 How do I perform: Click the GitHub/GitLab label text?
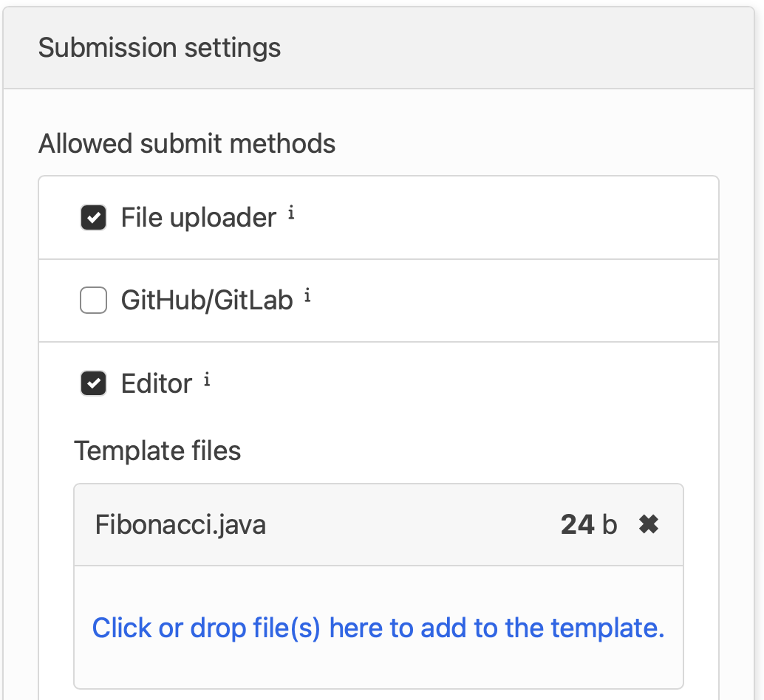pos(207,301)
